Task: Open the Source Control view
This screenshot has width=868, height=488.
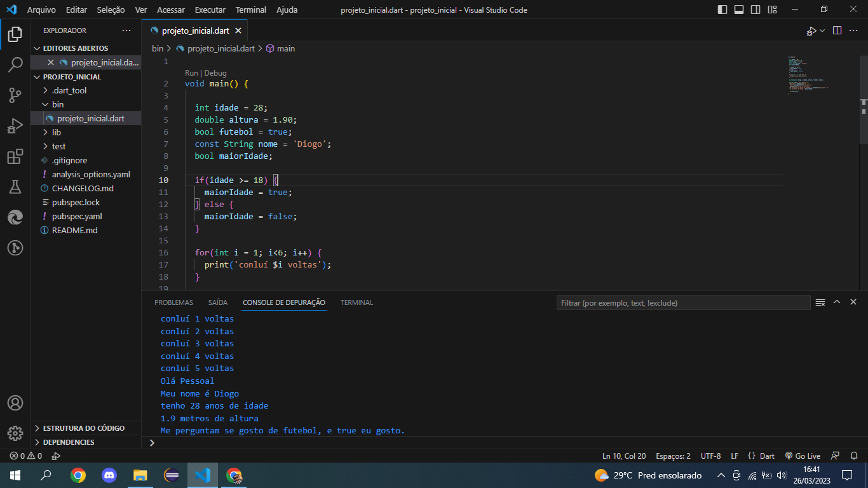Action: pos(15,95)
